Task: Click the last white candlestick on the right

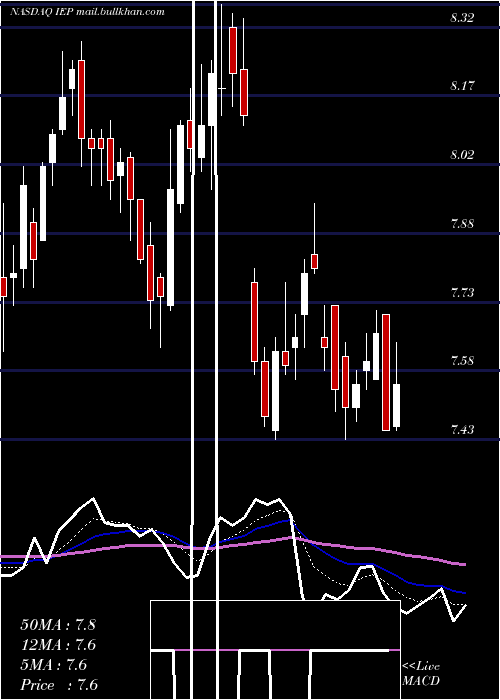Action: click(396, 405)
